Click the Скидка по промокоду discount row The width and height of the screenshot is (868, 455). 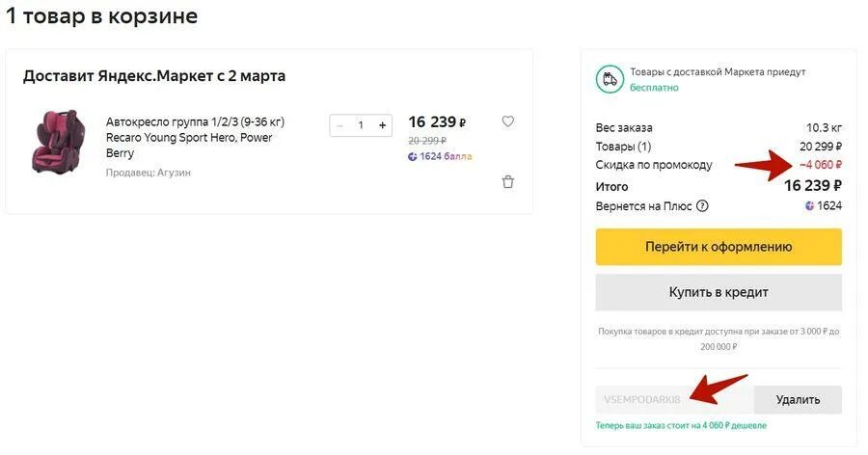pyautogui.click(x=654, y=165)
